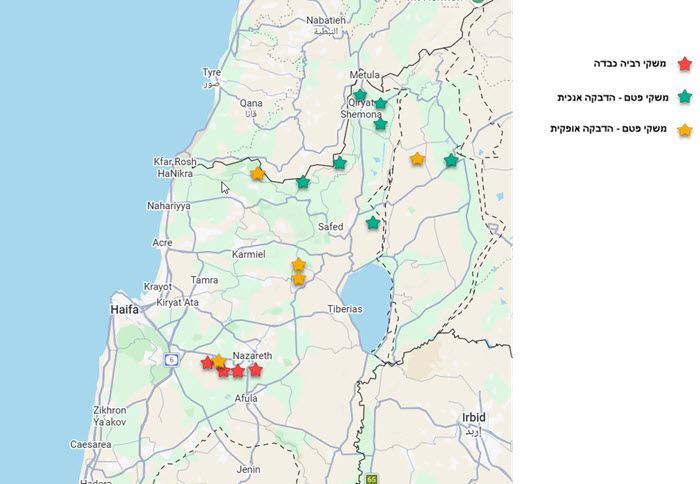
Task: Click the red star legend icon
Action: [685, 64]
